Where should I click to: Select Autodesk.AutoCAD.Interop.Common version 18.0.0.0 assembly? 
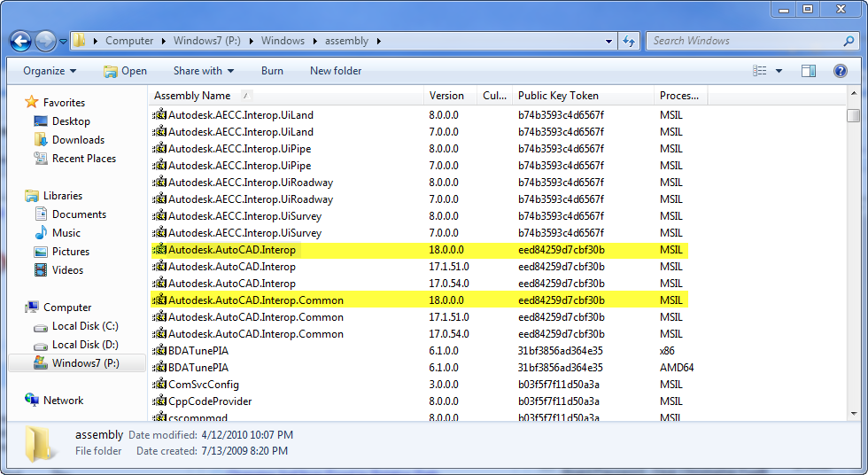(420, 300)
